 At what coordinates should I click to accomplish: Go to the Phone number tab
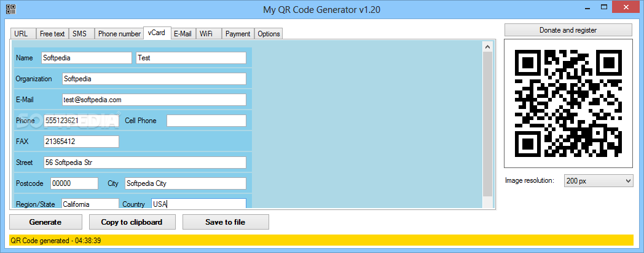coord(119,34)
